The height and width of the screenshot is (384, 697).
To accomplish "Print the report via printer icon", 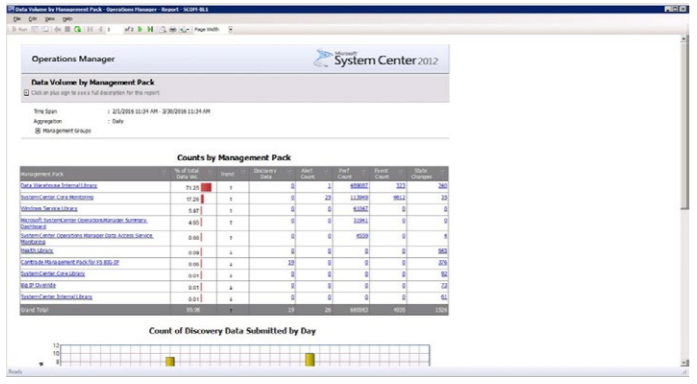I will (173, 29).
